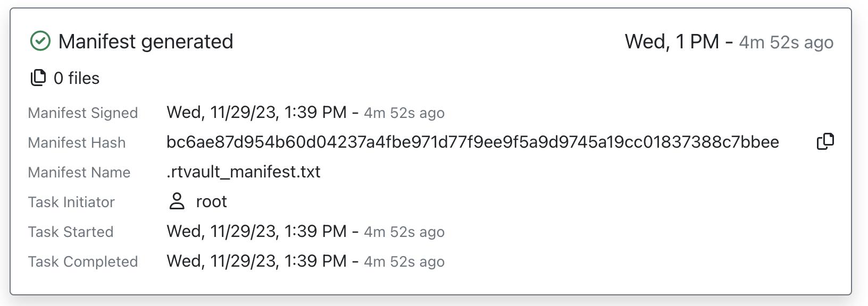The height and width of the screenshot is (306, 868).
Task: Click the Wed, 1 PM header timestamp
Action: (x=671, y=41)
